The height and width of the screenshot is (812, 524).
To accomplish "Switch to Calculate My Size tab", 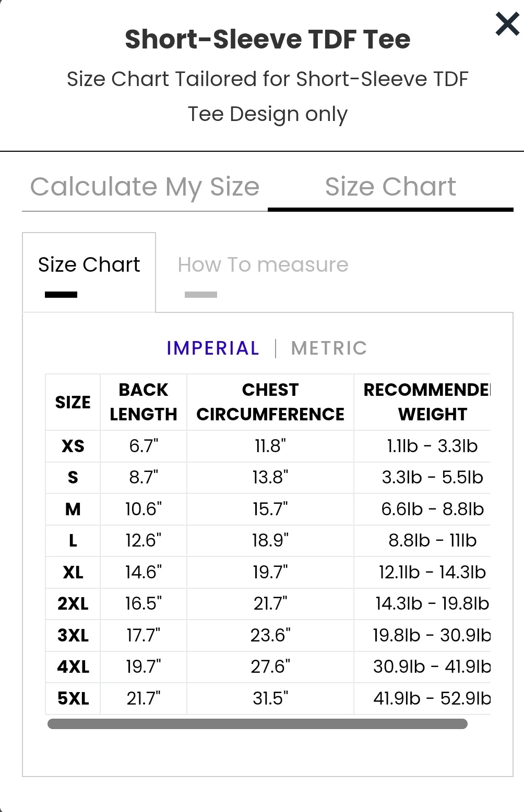I will 145,187.
